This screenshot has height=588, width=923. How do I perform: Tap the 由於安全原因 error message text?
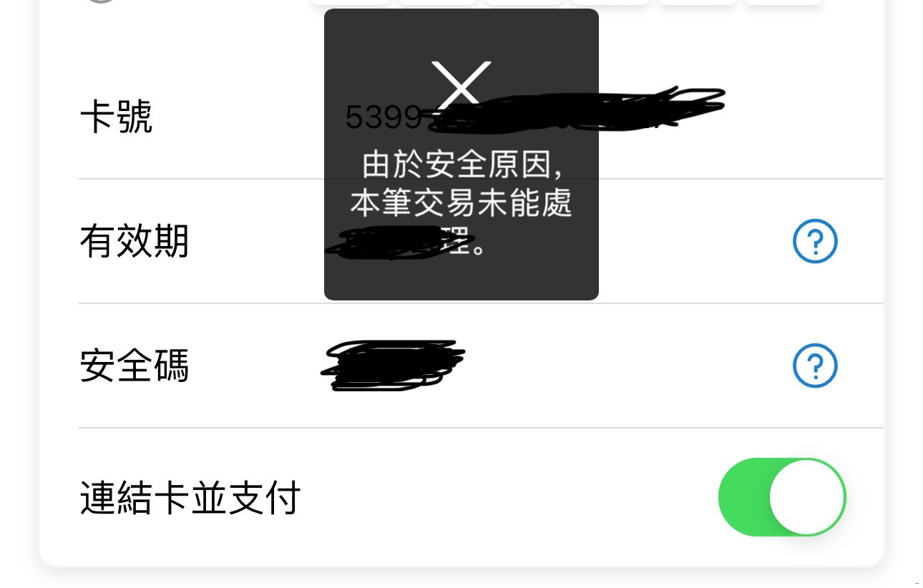tap(461, 165)
